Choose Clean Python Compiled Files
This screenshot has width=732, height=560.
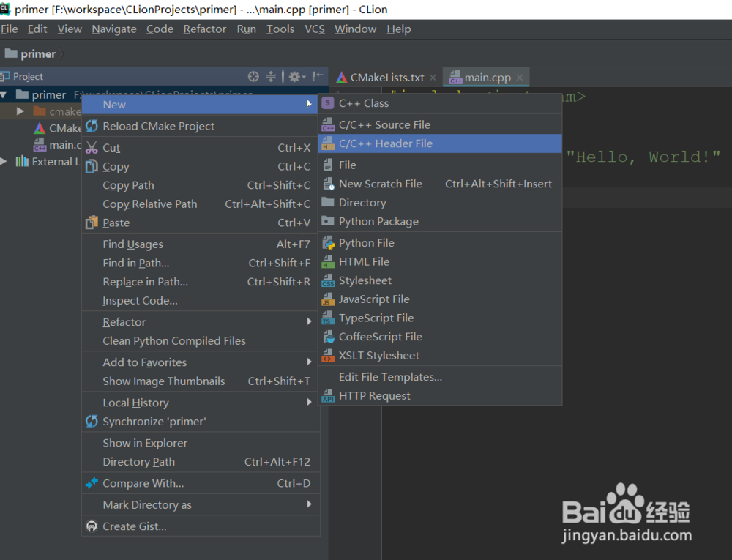(x=201, y=340)
